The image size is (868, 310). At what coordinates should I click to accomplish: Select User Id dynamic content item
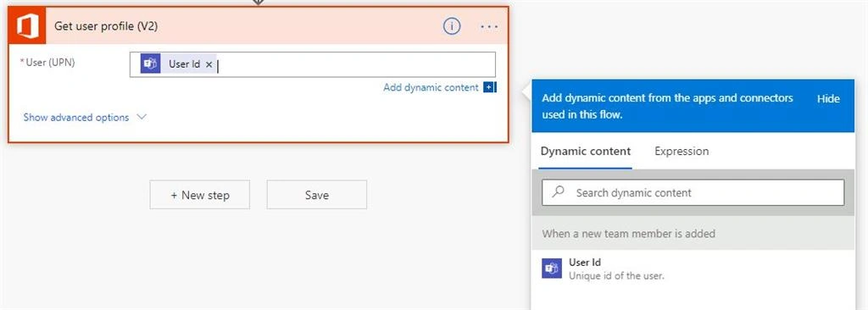pos(693,268)
